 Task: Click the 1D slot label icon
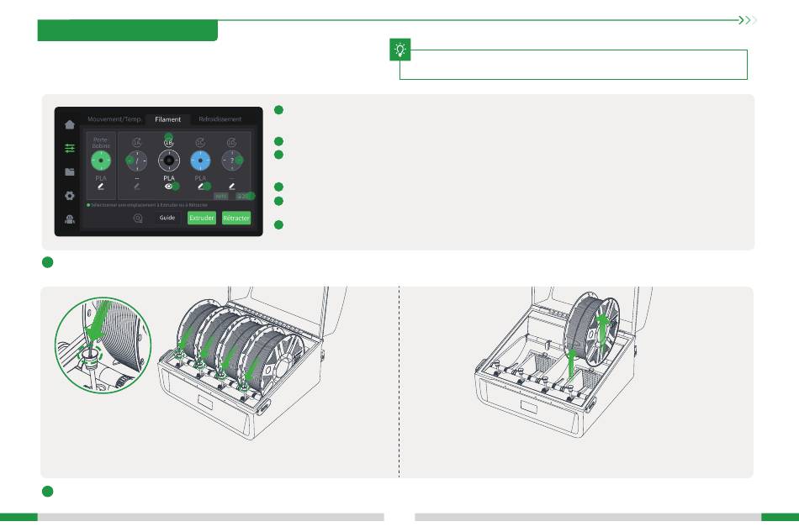[x=232, y=142]
